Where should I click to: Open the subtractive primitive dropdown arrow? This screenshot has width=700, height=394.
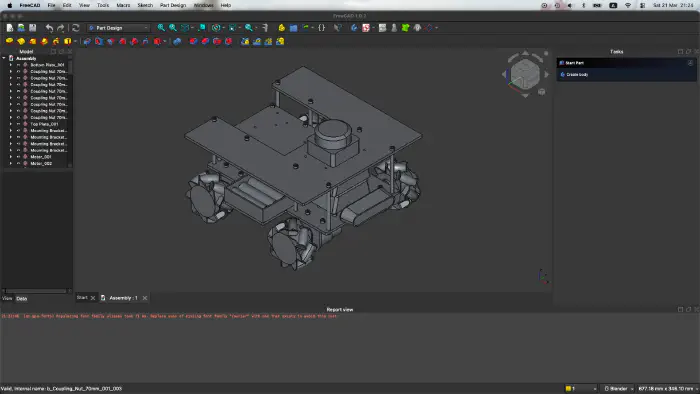(x=165, y=41)
